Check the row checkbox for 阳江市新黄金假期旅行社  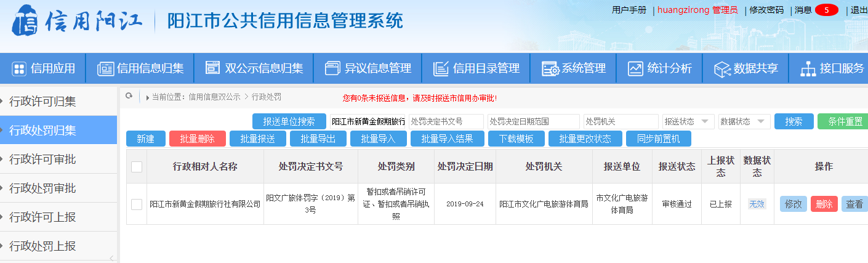[x=137, y=204]
